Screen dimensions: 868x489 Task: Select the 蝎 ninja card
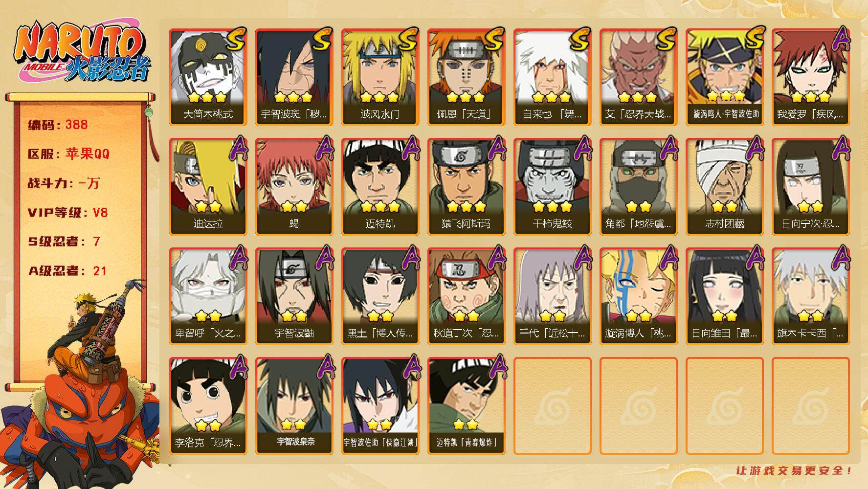click(294, 187)
